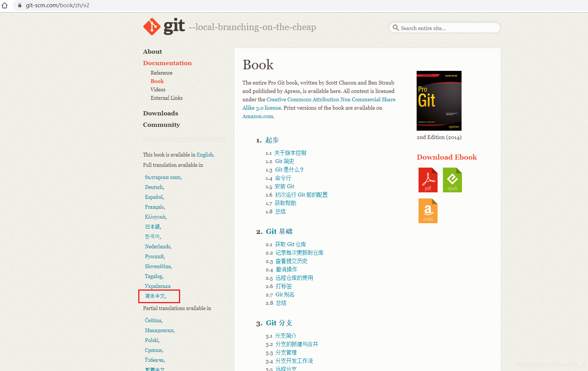Select the Español translation

point(154,197)
